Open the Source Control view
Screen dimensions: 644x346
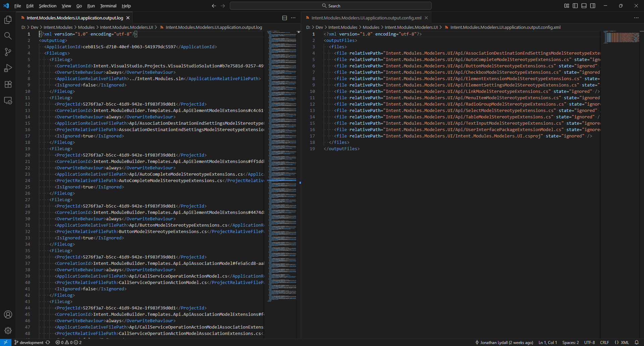click(8, 52)
